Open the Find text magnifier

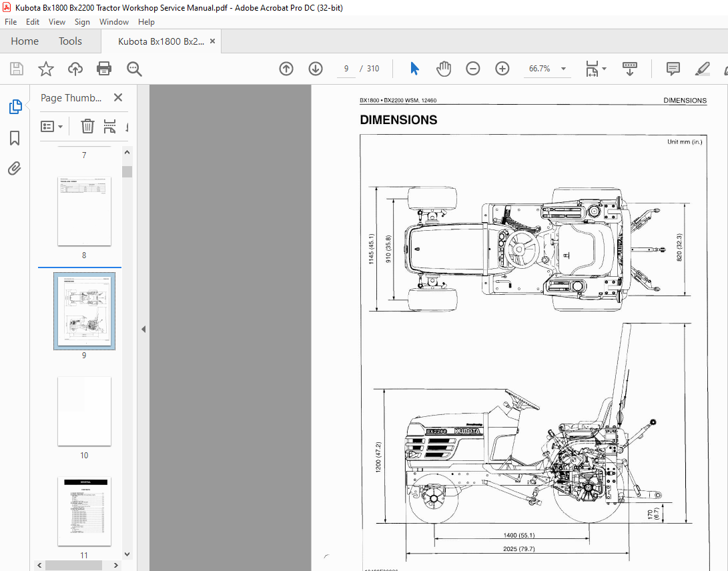point(134,69)
